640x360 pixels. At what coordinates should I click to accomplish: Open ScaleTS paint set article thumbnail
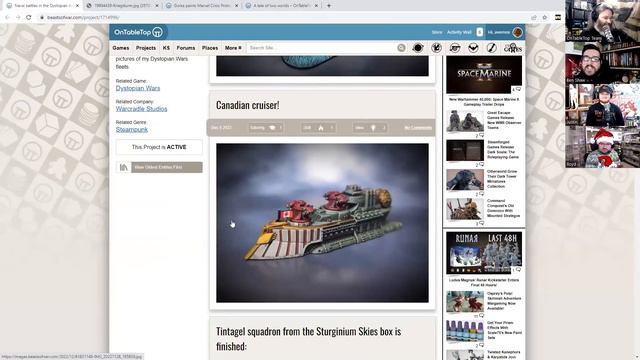(x=465, y=331)
